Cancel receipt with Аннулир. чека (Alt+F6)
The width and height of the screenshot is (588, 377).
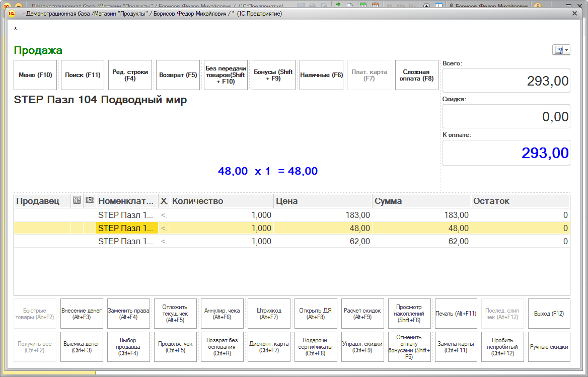(223, 314)
